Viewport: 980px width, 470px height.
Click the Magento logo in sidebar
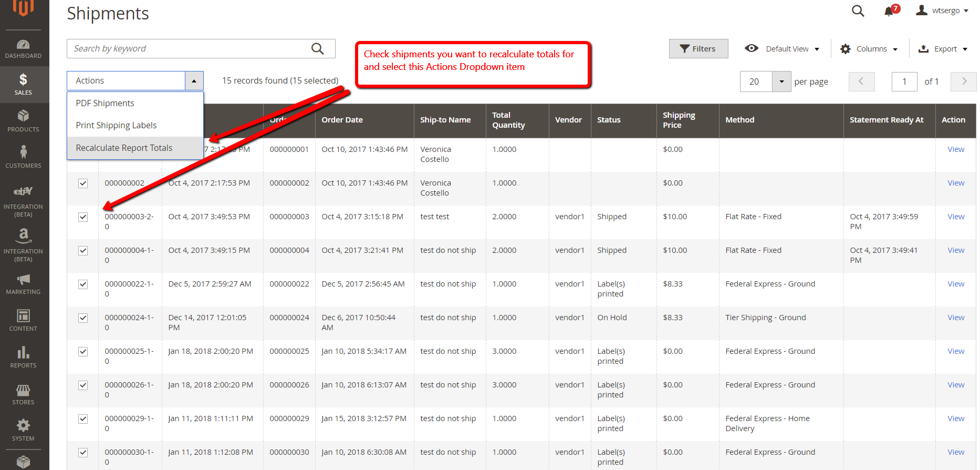pyautogui.click(x=23, y=8)
